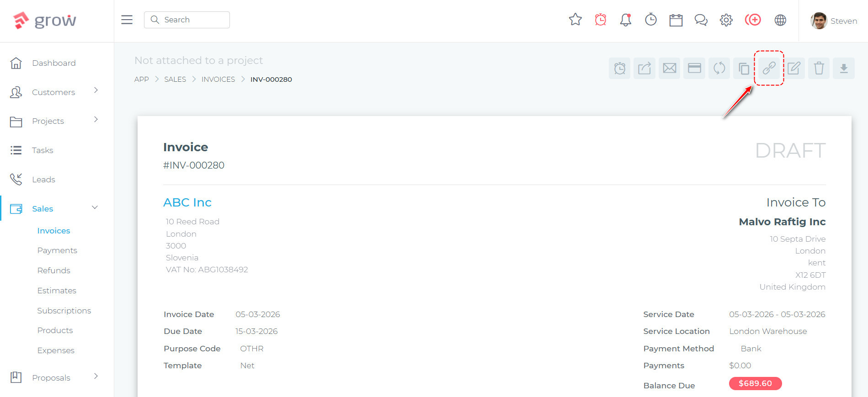Click the delete invoice trash icon
This screenshot has height=397, width=868.
[819, 69]
